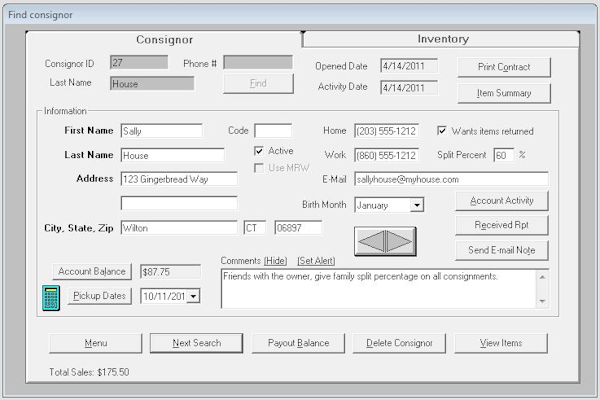Open Account Activity
This screenshot has height=400, width=600.
pyautogui.click(x=502, y=201)
